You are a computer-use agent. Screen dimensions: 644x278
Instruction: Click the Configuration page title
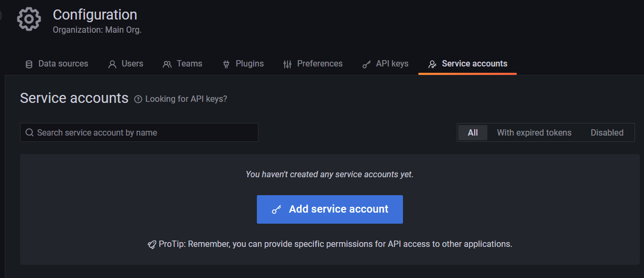[95, 14]
